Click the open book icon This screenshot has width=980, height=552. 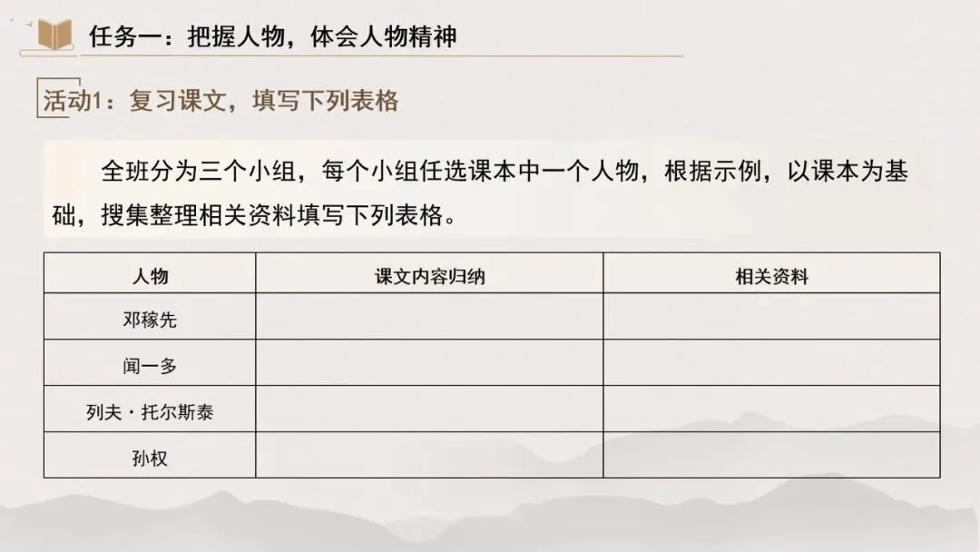[54, 35]
